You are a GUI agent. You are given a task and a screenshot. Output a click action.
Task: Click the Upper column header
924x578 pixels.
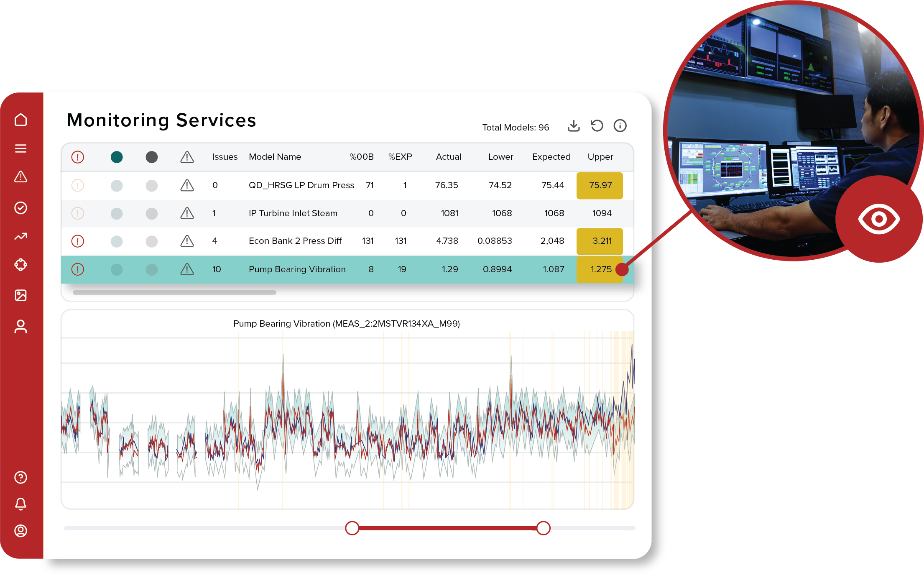[x=600, y=157]
